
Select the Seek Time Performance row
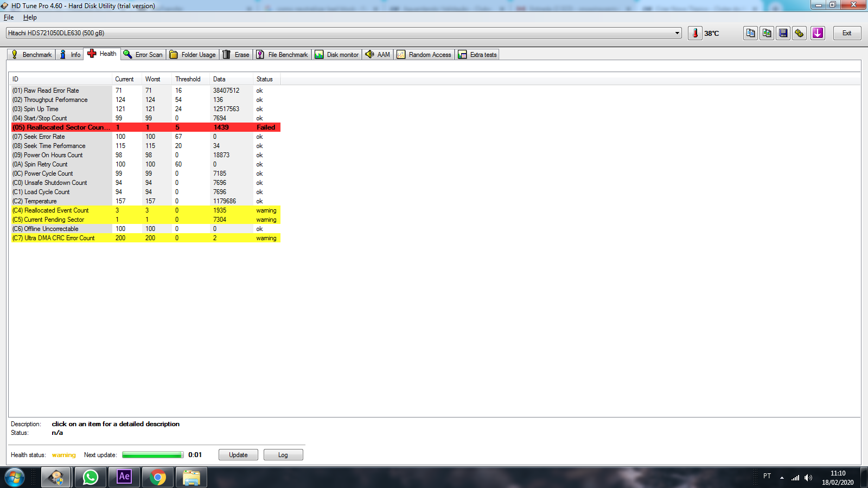click(146, 146)
